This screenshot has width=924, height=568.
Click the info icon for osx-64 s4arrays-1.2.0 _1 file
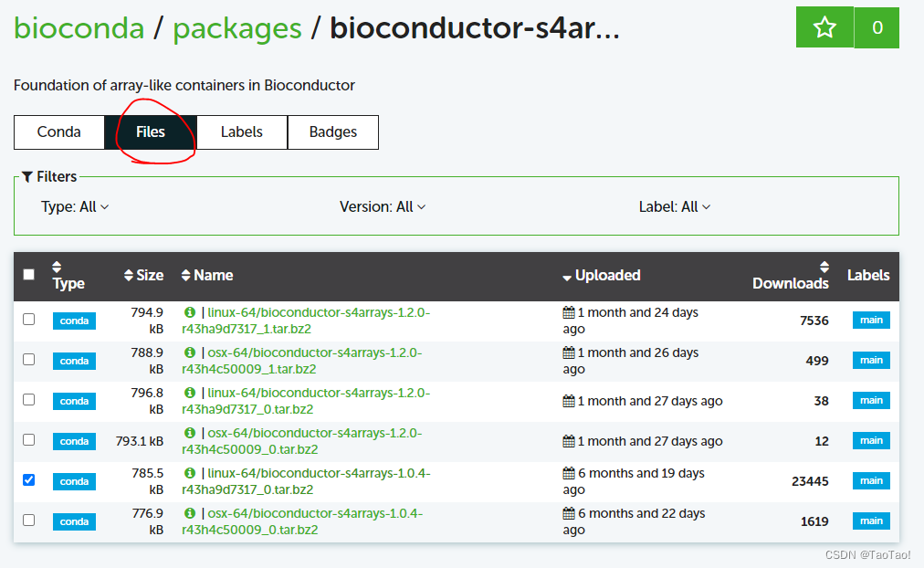click(190, 352)
